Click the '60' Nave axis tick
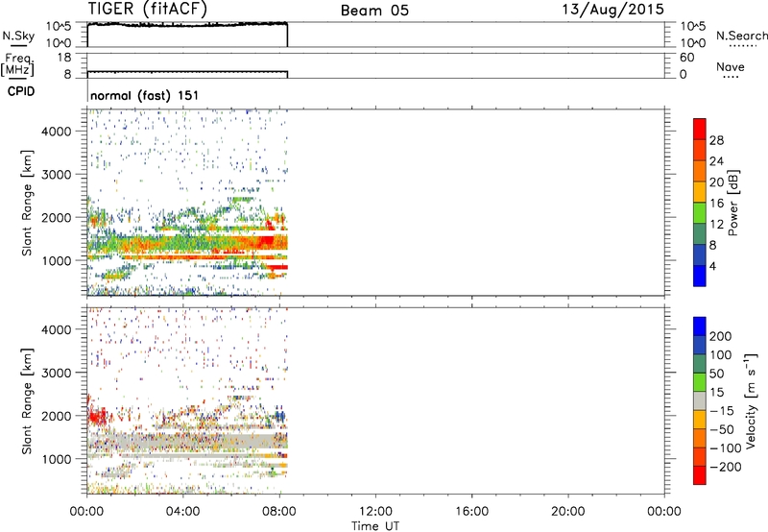The height and width of the screenshot is (532, 768). click(x=687, y=58)
